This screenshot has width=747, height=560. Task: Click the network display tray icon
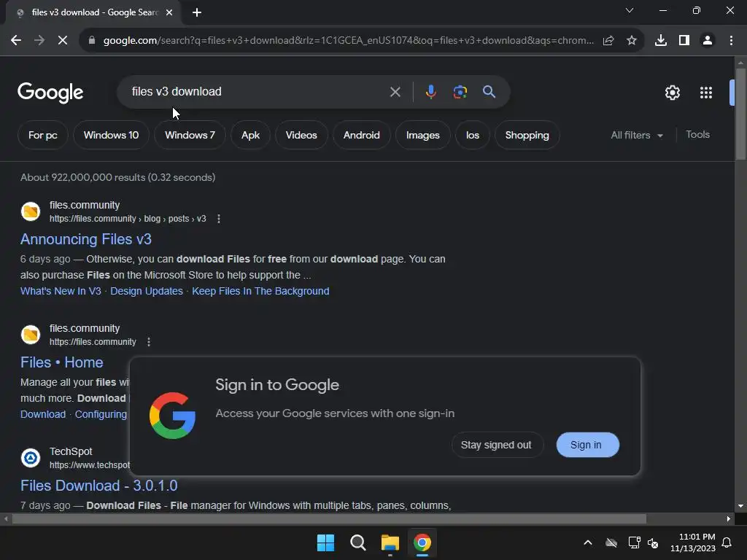634,542
